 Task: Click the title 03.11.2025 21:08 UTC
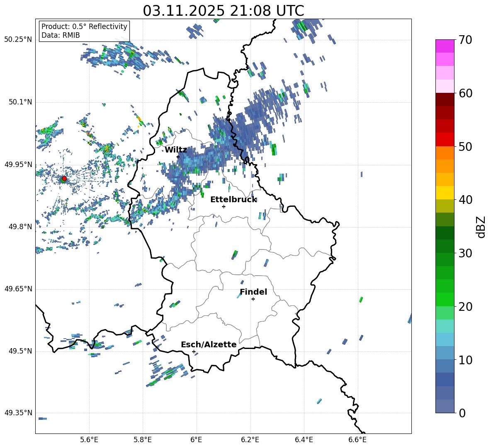tap(223, 11)
